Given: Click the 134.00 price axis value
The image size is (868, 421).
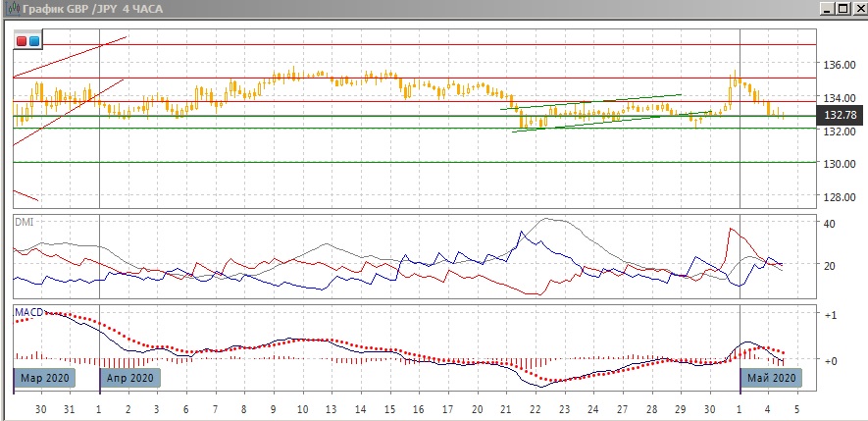Looking at the screenshot, I should pos(841,98).
